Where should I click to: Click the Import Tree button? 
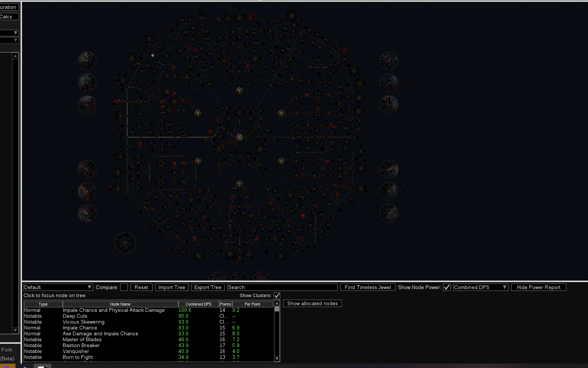point(172,287)
